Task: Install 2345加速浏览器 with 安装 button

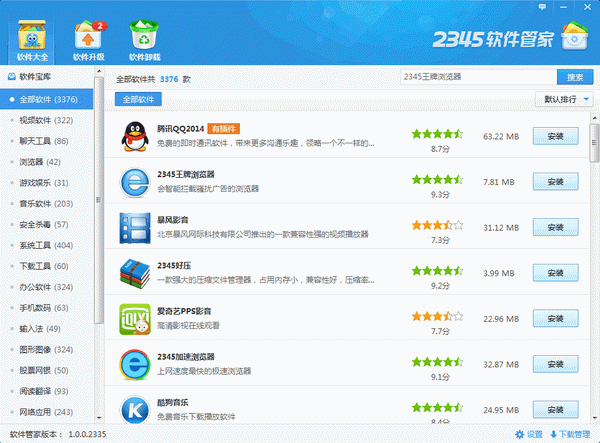Action: [x=556, y=364]
